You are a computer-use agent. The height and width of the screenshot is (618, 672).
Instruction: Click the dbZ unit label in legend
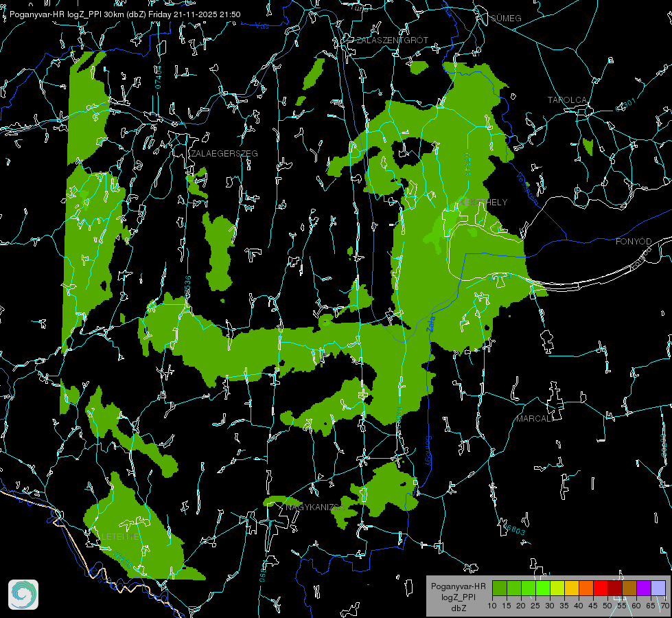[x=458, y=608]
